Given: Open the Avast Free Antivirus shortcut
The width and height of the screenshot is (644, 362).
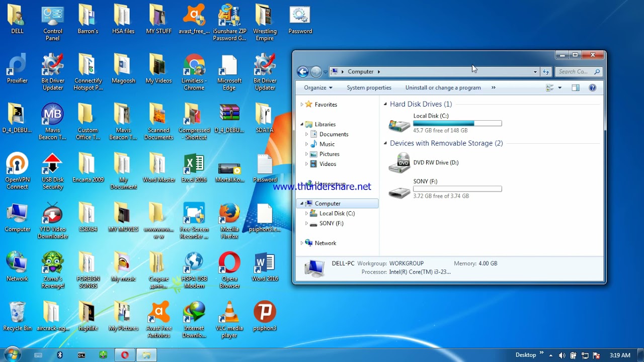Looking at the screenshot, I should 159,320.
